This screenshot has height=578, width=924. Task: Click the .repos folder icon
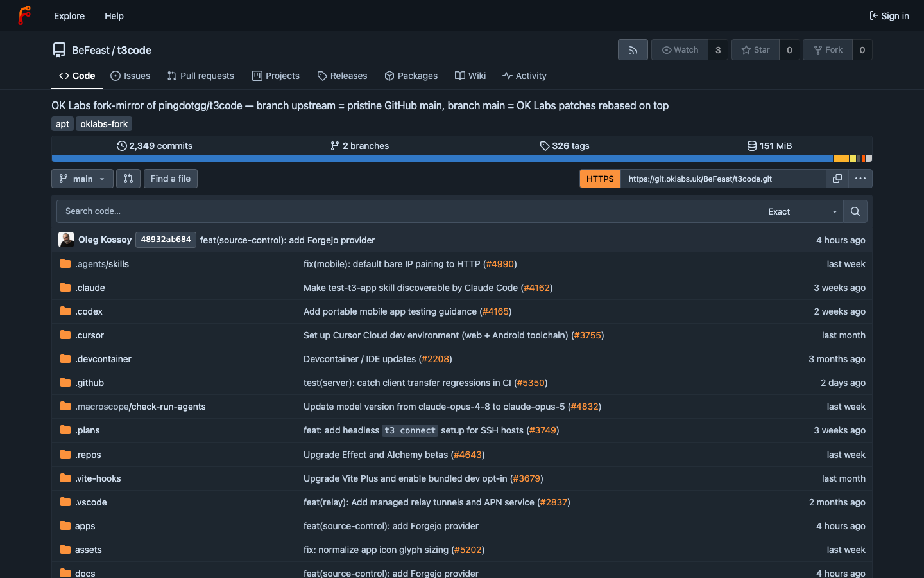click(65, 455)
